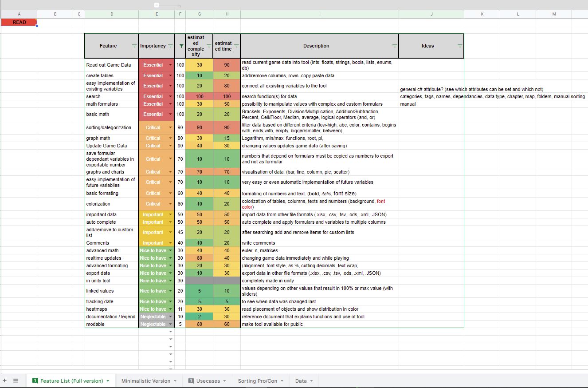Click the estimated time filter icon
This screenshot has height=388, width=588.
236,46
